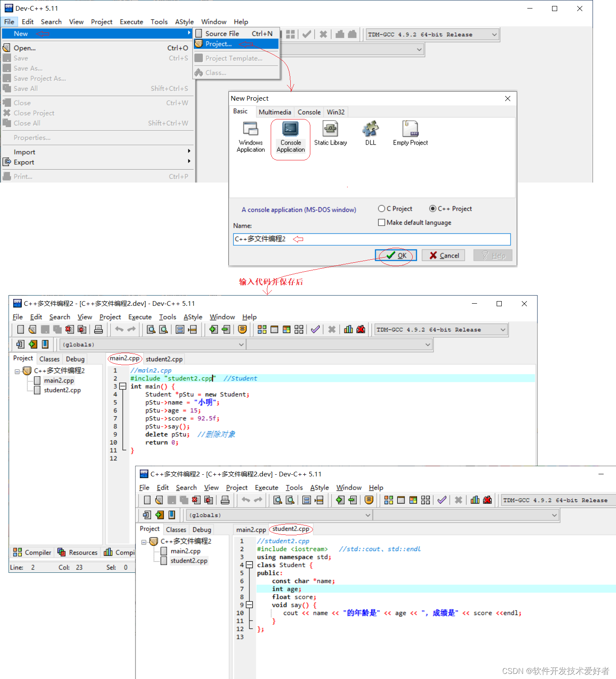Screen dimensions: 616x679
Task: Switch to Win32 tab in New Project dialog
Action: point(335,112)
